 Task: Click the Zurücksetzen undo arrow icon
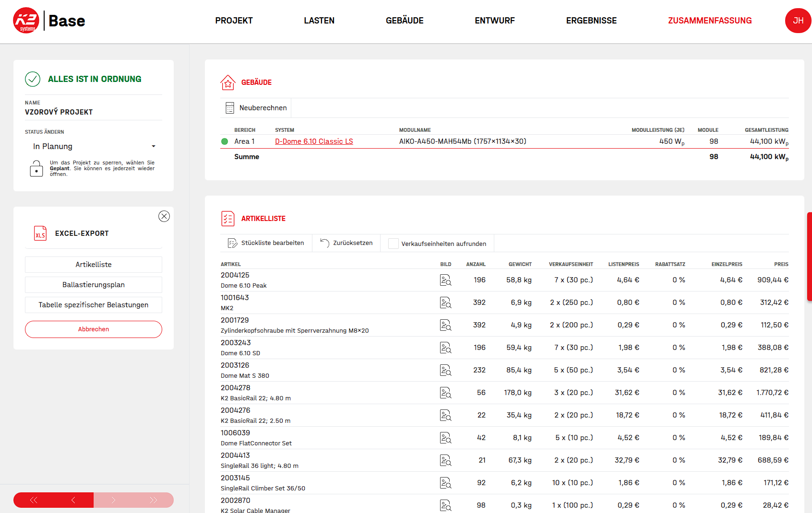(325, 243)
